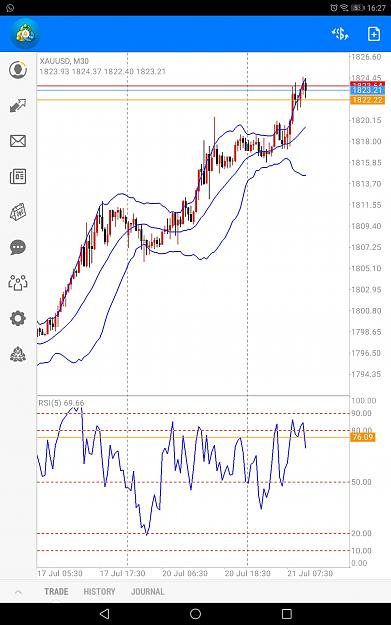Tap the 1798.65 price axis label
This screenshot has width=391, height=625.
[366, 332]
